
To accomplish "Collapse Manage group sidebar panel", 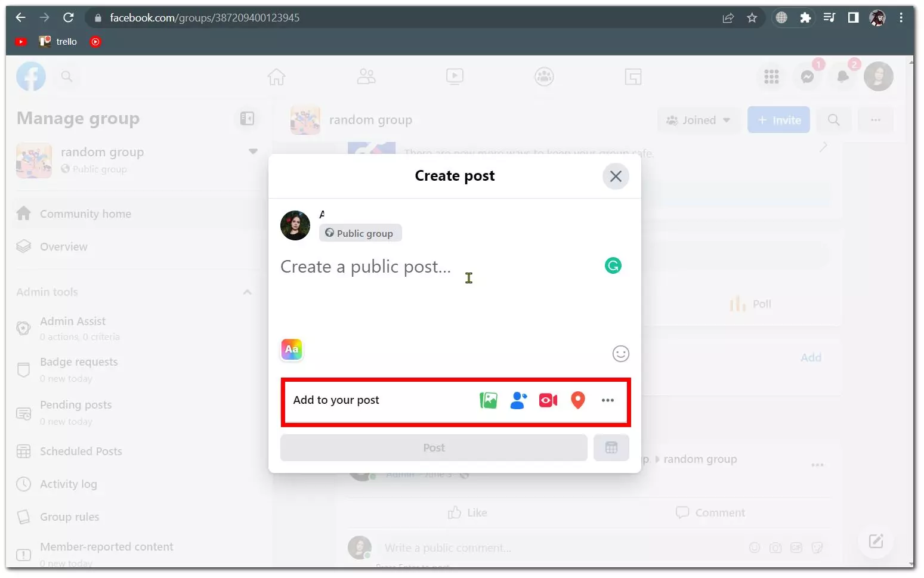I will [247, 119].
